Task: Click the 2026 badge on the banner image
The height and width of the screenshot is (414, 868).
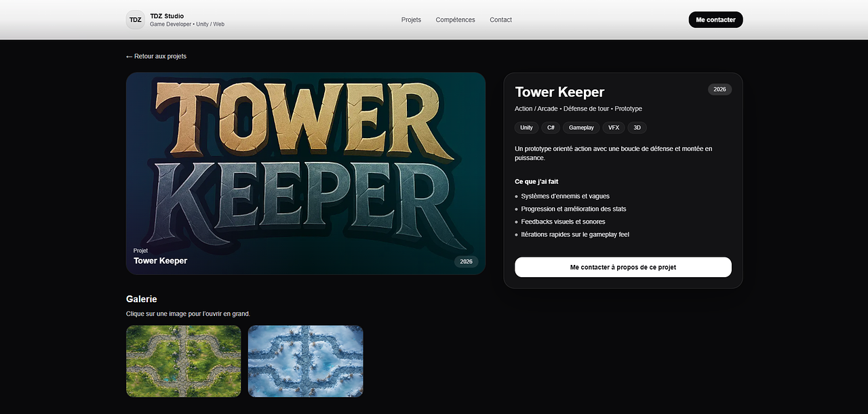Action: click(466, 261)
